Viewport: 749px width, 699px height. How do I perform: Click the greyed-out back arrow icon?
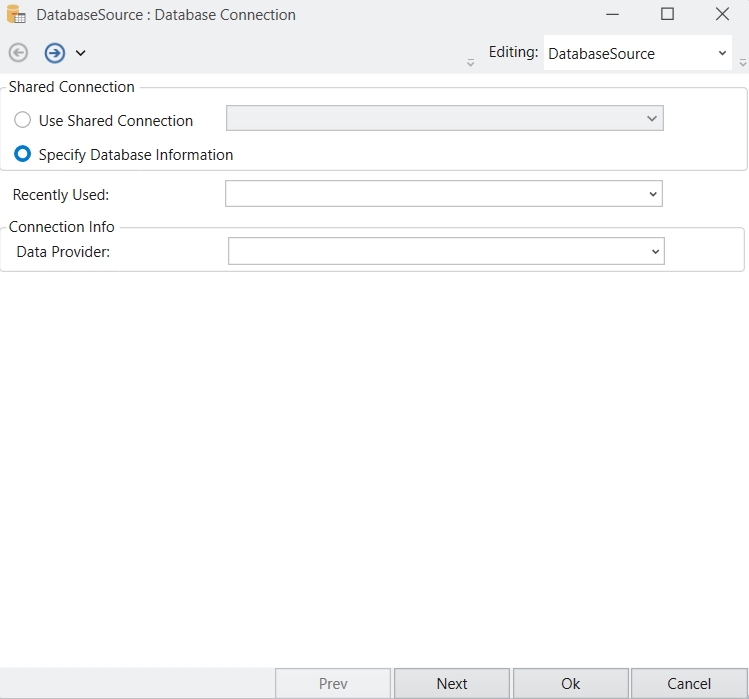(18, 53)
